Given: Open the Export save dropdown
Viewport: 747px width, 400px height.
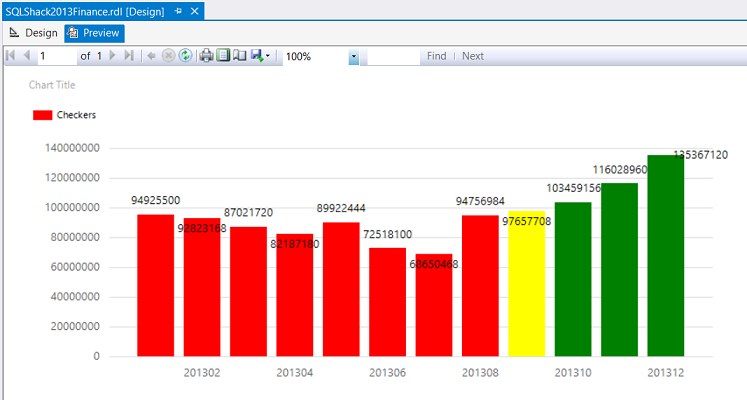Looking at the screenshot, I should click(260, 56).
